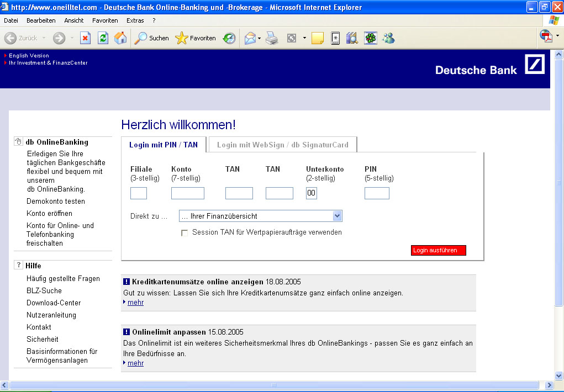Open the Research books icon
The height and width of the screenshot is (392, 564).
pyautogui.click(x=352, y=38)
